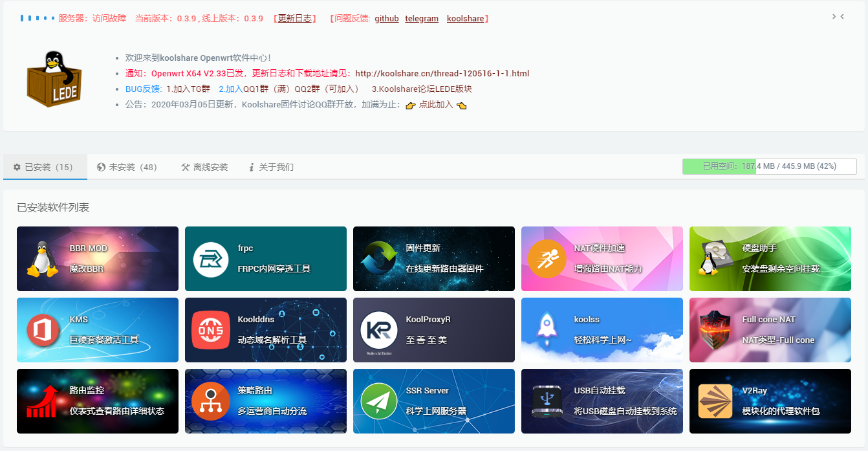This screenshot has width=868, height=451.
Task: Click the 当前版本：0.3.9 version text
Action: pos(166,19)
